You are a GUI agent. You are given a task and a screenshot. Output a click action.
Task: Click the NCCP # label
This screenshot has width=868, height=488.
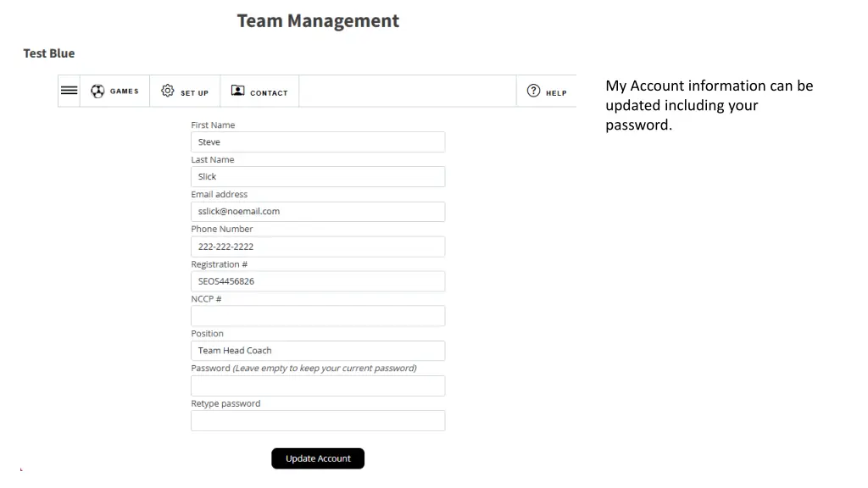(x=206, y=299)
